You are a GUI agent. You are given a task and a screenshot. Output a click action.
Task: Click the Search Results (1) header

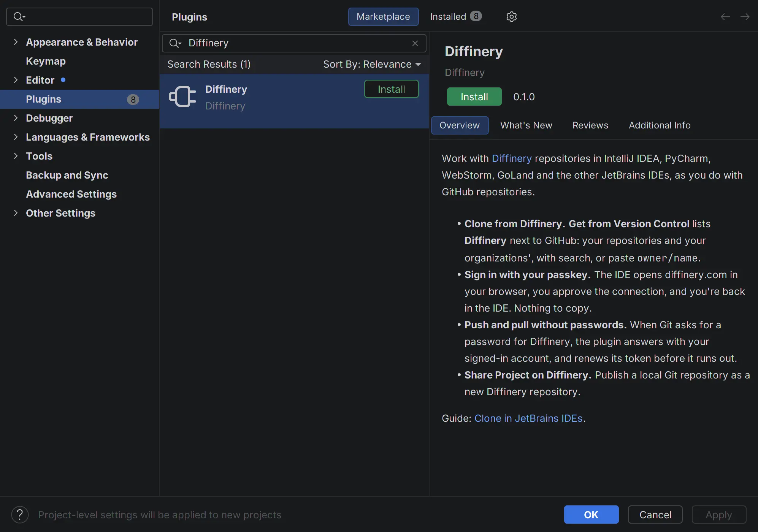[x=209, y=64]
